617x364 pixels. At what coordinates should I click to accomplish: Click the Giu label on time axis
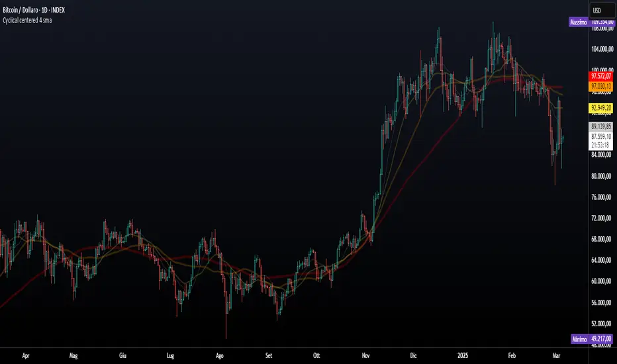pyautogui.click(x=122, y=356)
